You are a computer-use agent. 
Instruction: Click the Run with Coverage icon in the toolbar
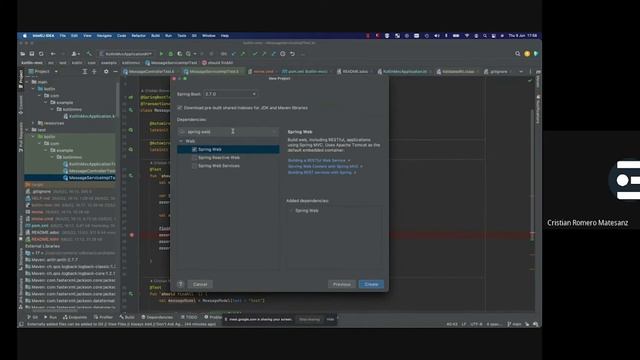click(180, 54)
